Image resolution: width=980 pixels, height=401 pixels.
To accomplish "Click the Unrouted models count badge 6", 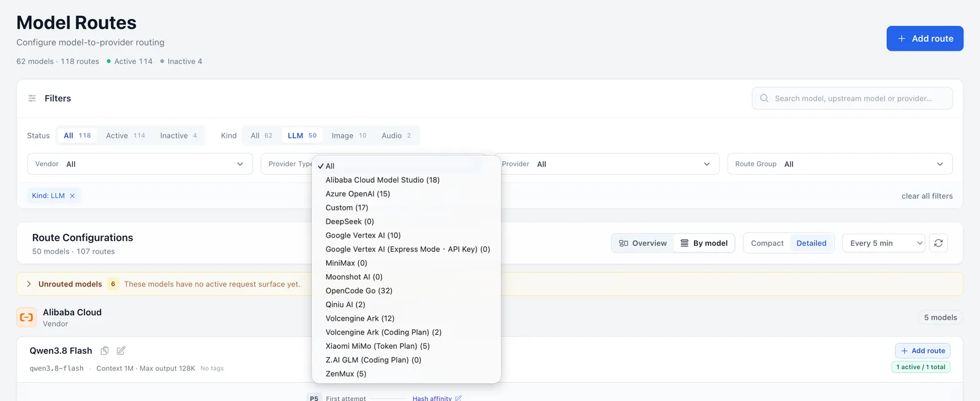I will 113,284.
